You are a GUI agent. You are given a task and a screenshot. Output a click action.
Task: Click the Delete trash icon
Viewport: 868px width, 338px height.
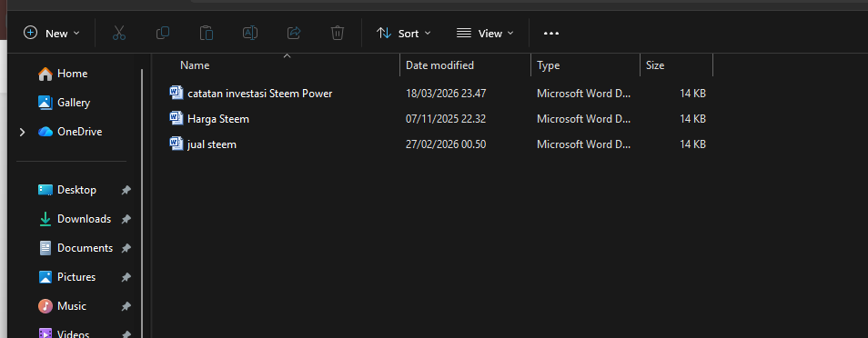[338, 34]
